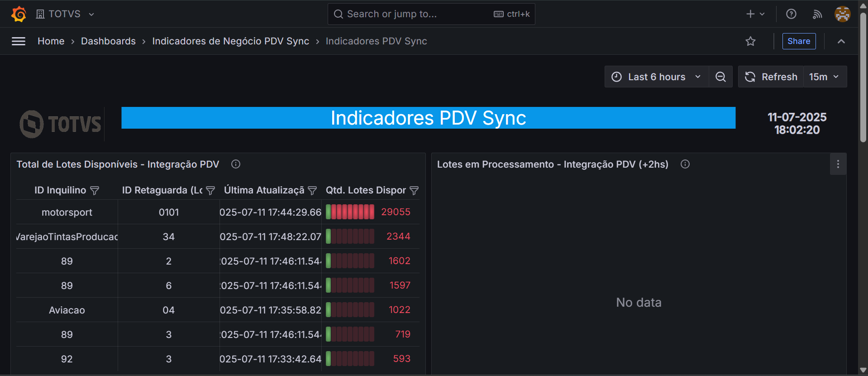Filter the ID Inquilino column
The image size is (868, 376).
(x=95, y=191)
